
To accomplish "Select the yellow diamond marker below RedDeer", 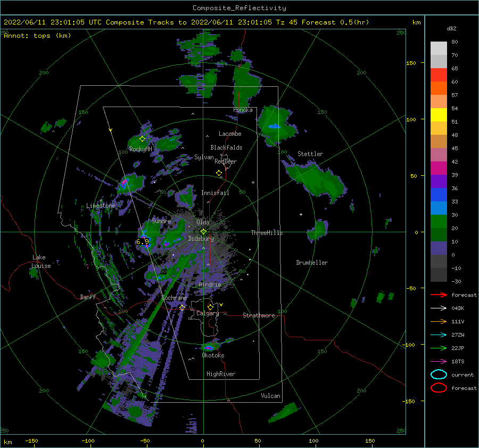I will click(x=219, y=173).
